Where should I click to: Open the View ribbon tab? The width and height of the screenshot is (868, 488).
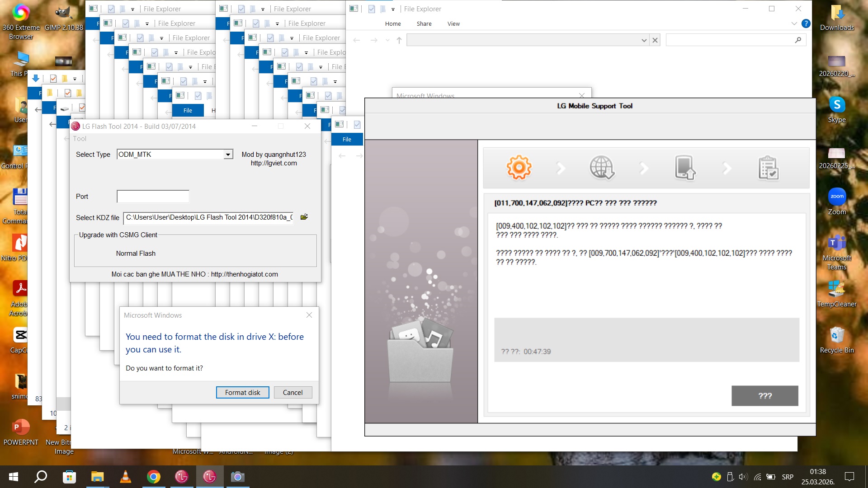pyautogui.click(x=453, y=23)
